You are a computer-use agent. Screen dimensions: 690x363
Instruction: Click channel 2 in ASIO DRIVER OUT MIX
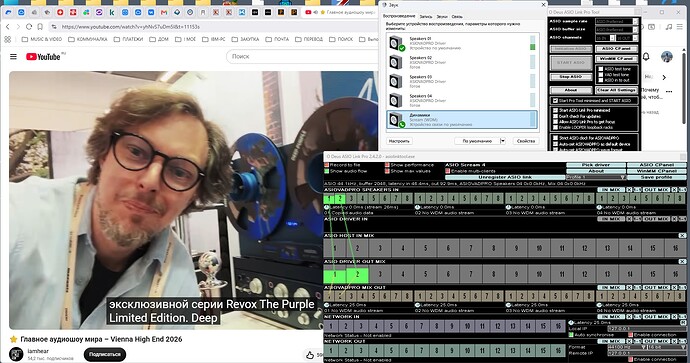(357, 274)
